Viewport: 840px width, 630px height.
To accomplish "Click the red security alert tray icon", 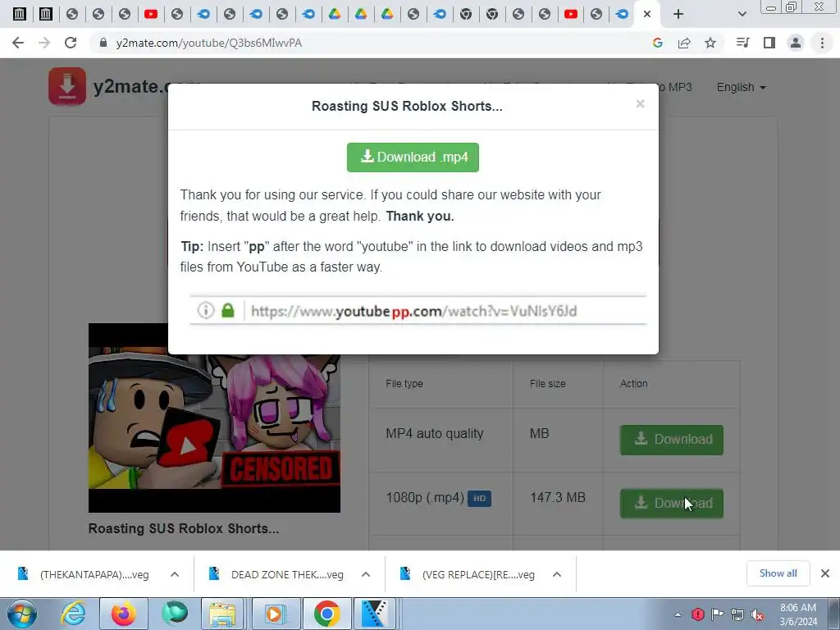I will tap(697, 614).
